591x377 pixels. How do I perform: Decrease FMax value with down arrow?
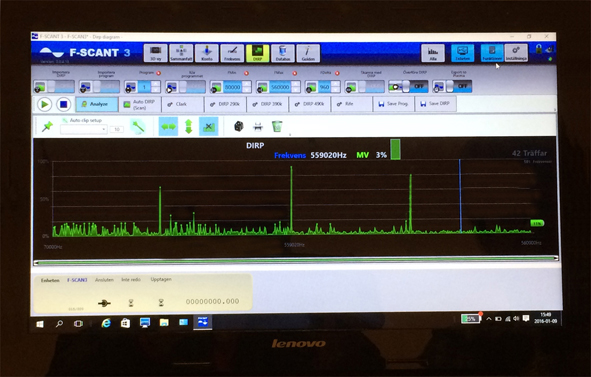click(x=296, y=90)
